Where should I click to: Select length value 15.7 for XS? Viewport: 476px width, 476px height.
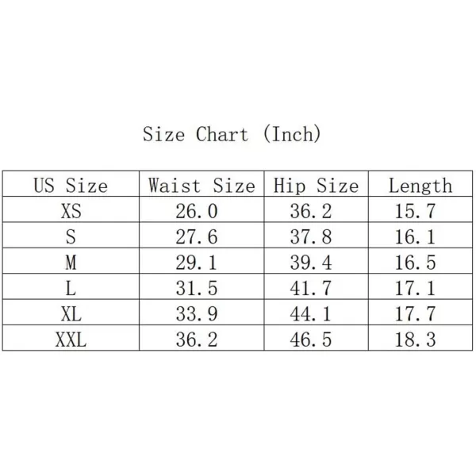(415, 211)
